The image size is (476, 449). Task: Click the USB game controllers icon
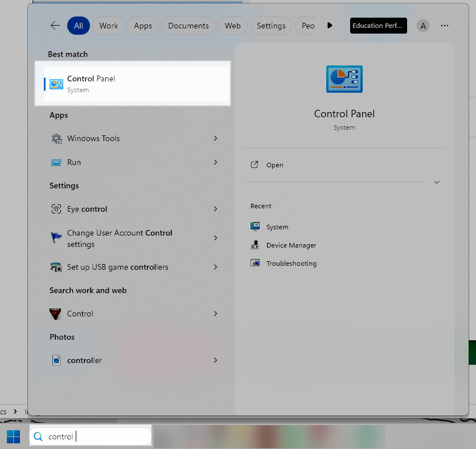click(56, 267)
